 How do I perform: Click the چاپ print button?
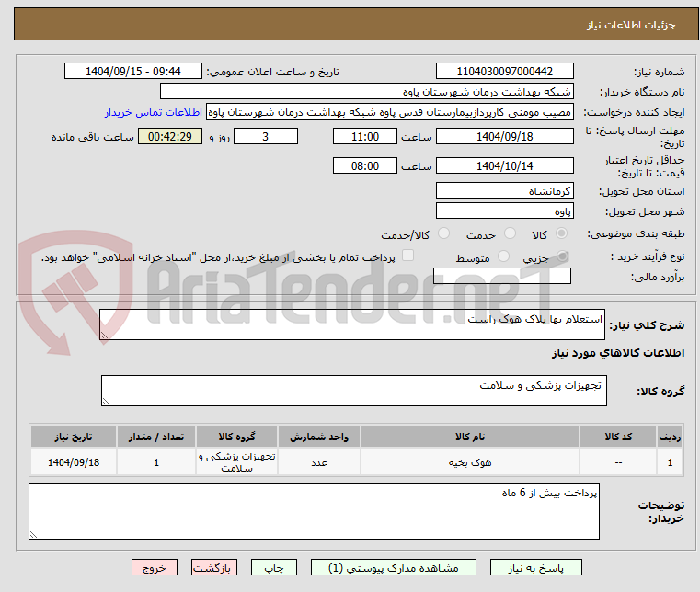coord(274,567)
